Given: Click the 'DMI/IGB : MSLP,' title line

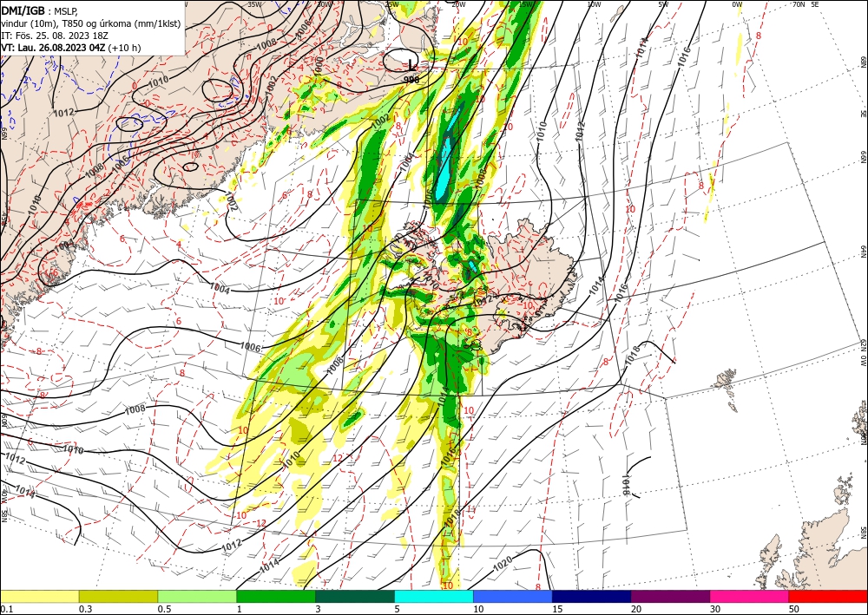Looking at the screenshot, I should coord(39,10).
